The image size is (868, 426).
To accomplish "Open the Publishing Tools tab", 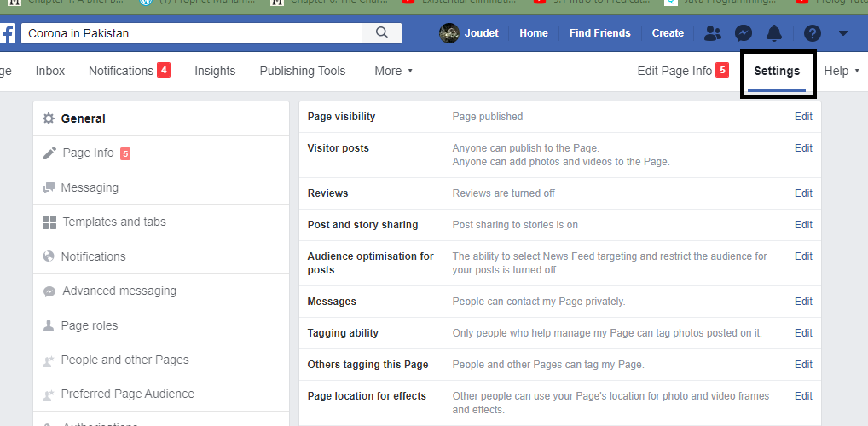I will point(303,71).
